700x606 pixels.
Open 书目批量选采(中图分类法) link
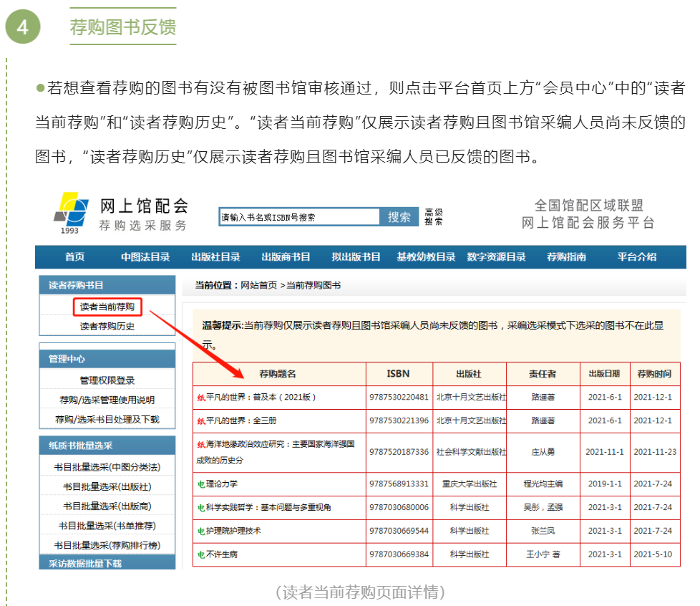pos(107,466)
